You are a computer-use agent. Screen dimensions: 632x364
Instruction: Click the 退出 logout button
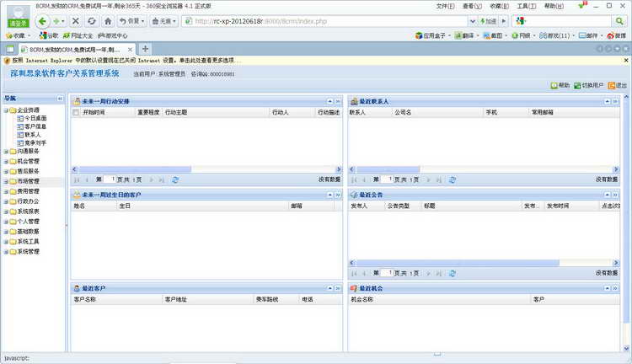coord(618,85)
